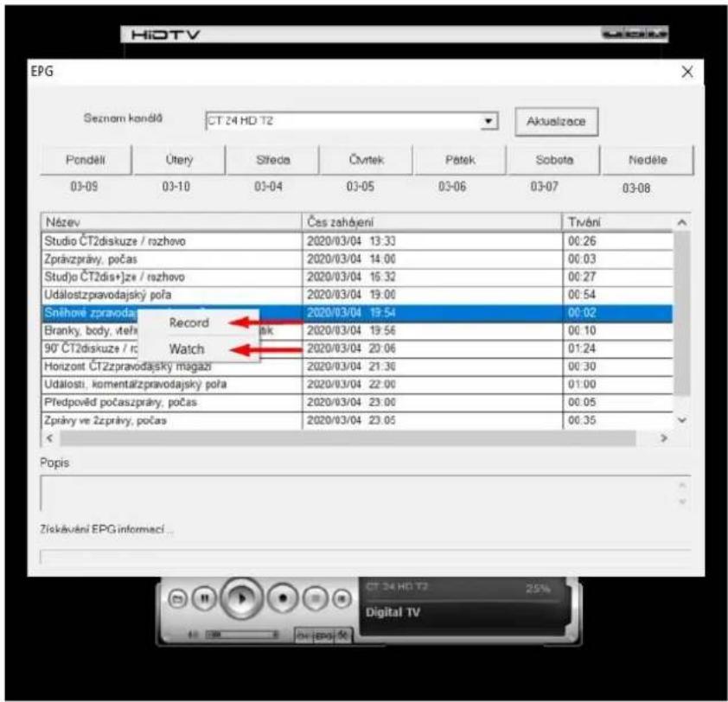Start recording with the round record button
The width and height of the screenshot is (728, 702).
(x=282, y=598)
